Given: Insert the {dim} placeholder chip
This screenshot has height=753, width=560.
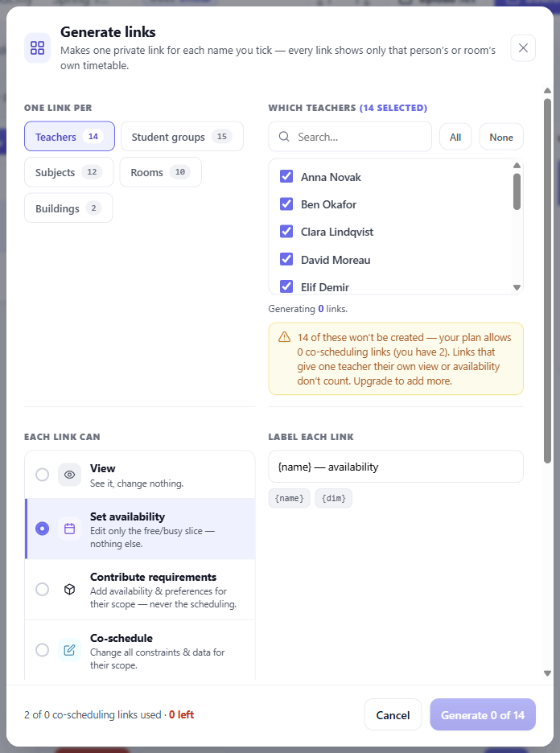Looking at the screenshot, I should pos(334,498).
